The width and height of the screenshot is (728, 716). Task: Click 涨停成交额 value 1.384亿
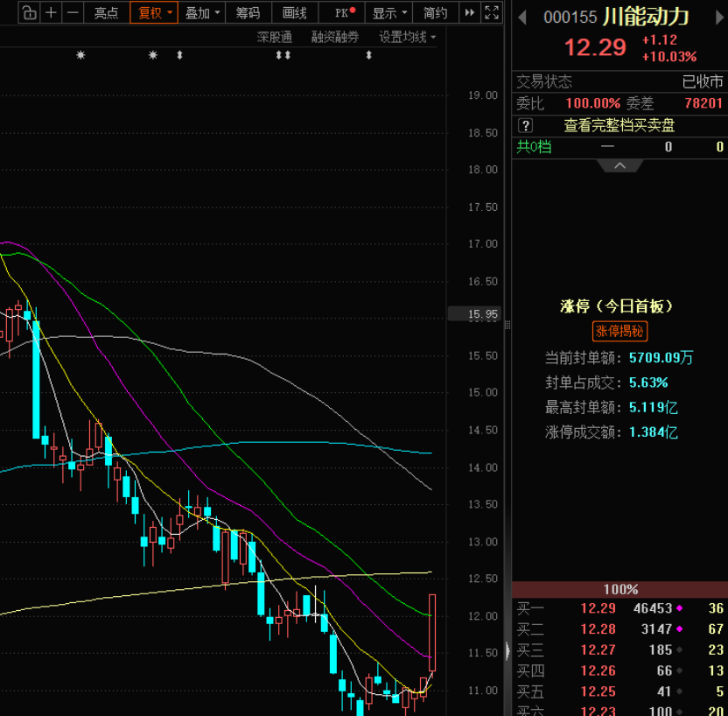pyautogui.click(x=653, y=432)
